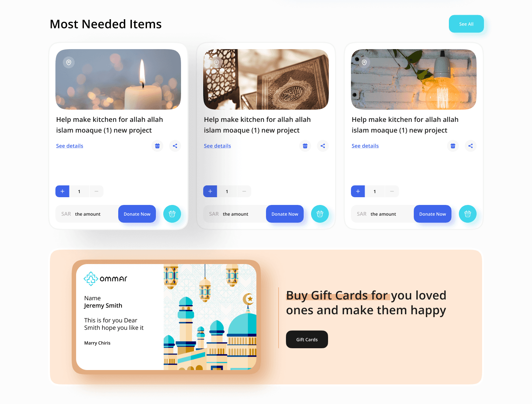Decrease quantity on the second card
The height and width of the screenshot is (404, 532).
click(x=244, y=191)
